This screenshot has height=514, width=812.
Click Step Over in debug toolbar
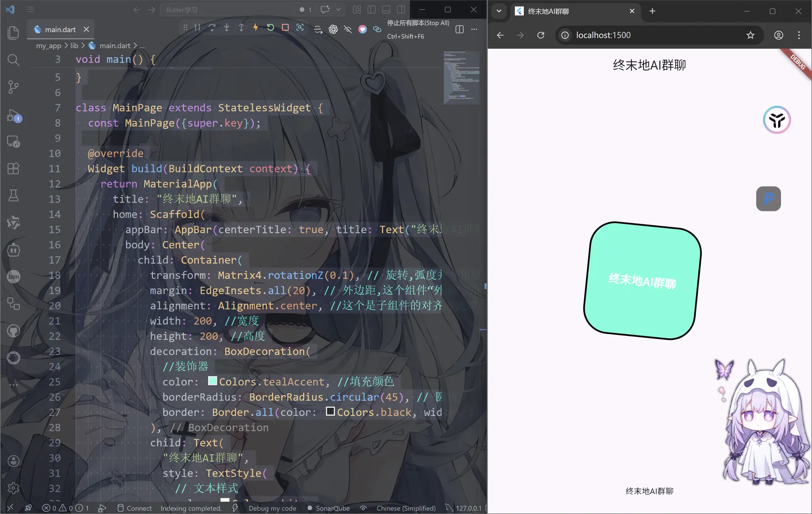point(212,27)
